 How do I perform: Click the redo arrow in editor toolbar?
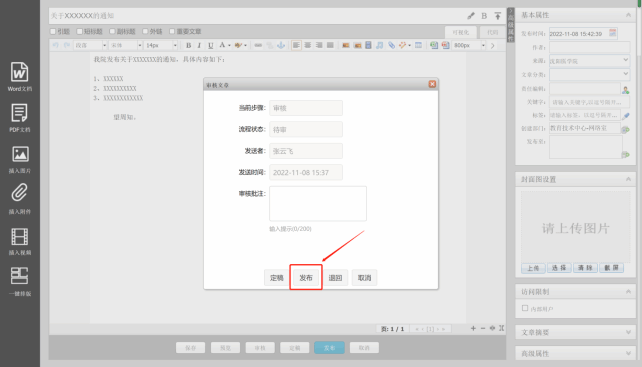(66, 45)
